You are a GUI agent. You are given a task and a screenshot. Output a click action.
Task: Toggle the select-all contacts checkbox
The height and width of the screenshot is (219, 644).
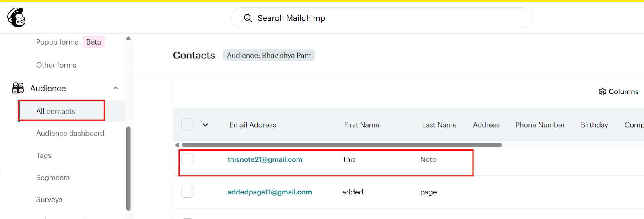click(187, 125)
